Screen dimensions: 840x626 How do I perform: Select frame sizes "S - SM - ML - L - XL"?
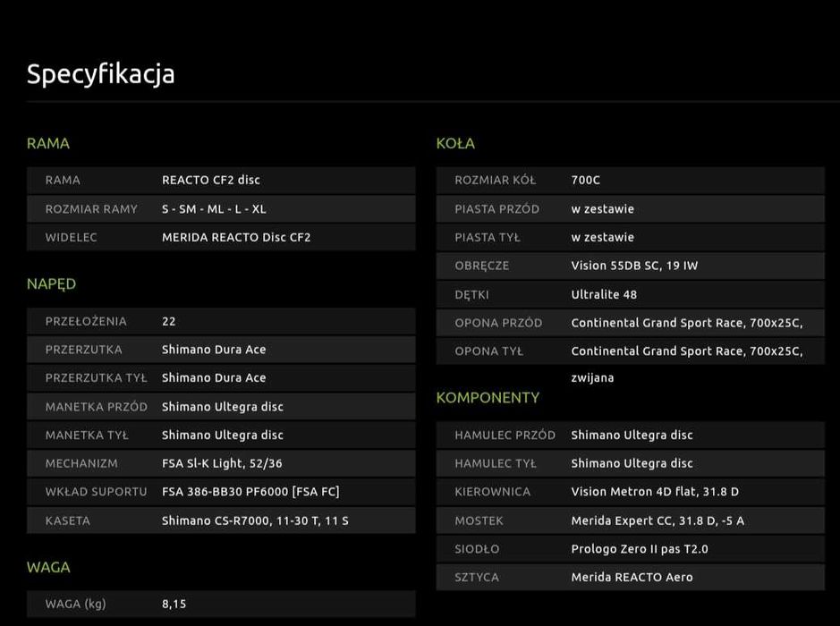coord(214,209)
